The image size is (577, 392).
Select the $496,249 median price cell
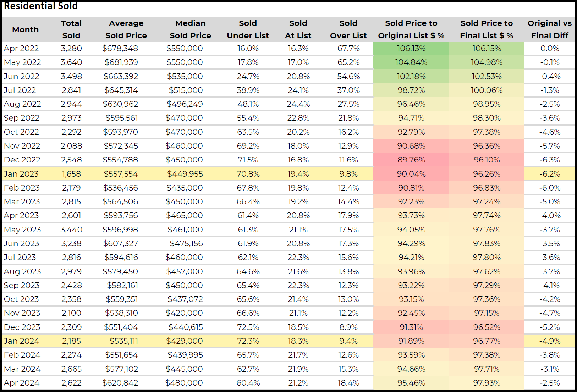click(184, 104)
